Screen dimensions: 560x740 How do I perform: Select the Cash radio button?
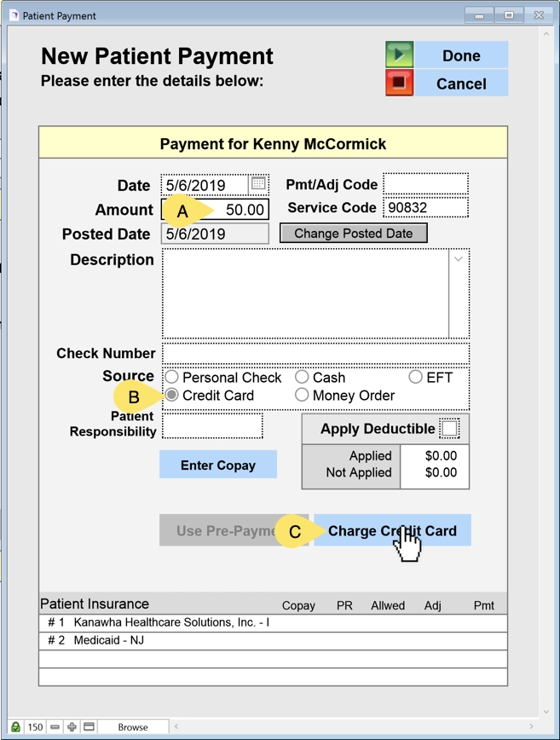pyautogui.click(x=302, y=377)
